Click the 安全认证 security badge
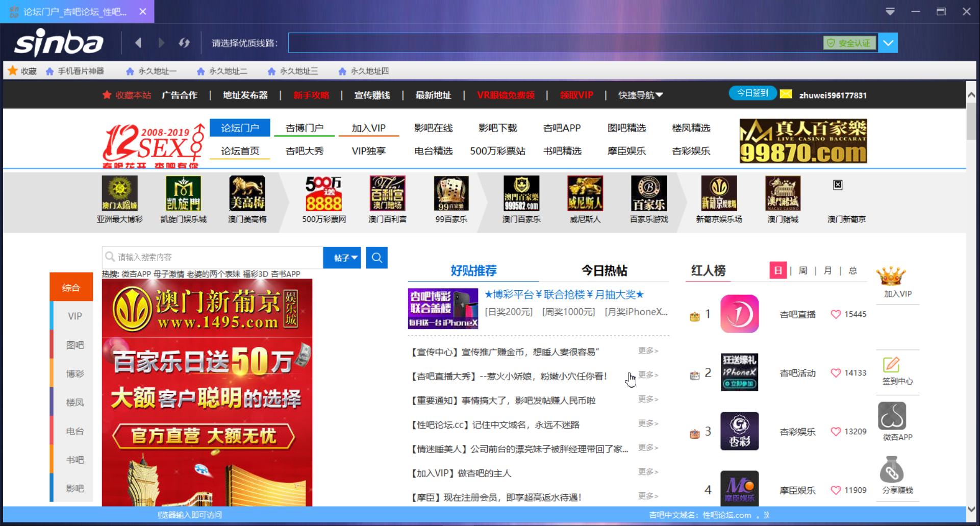 pos(849,43)
